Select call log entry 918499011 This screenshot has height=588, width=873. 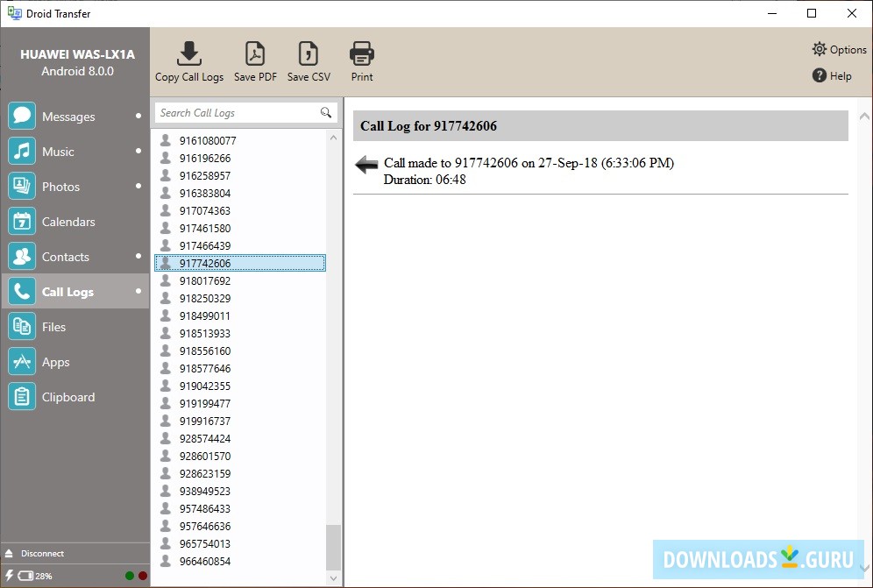240,315
